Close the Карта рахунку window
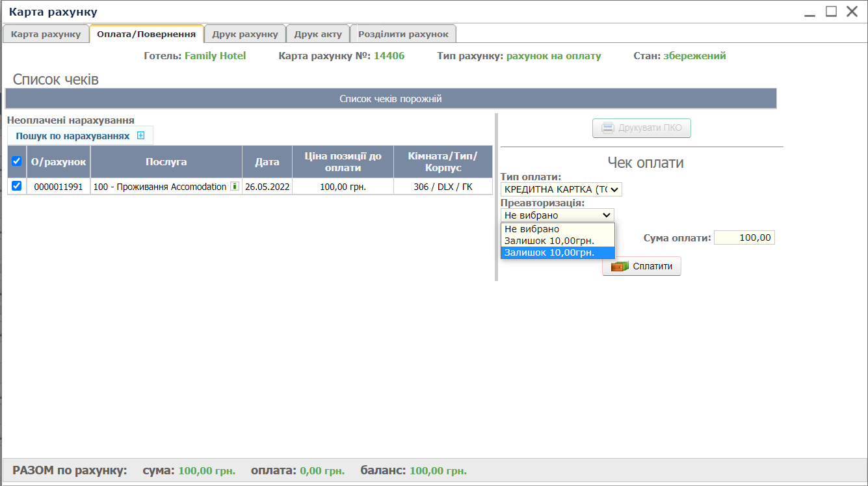This screenshot has width=868, height=486. (852, 12)
